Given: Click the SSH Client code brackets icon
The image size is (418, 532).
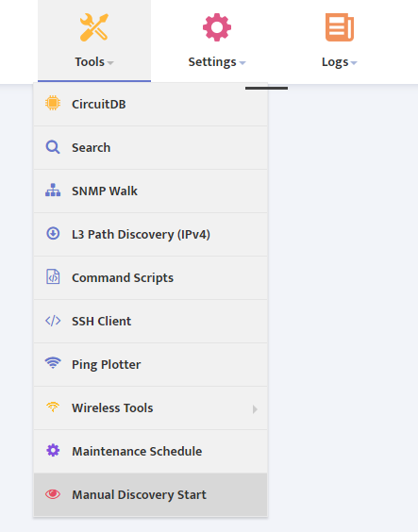Looking at the screenshot, I should [x=53, y=321].
